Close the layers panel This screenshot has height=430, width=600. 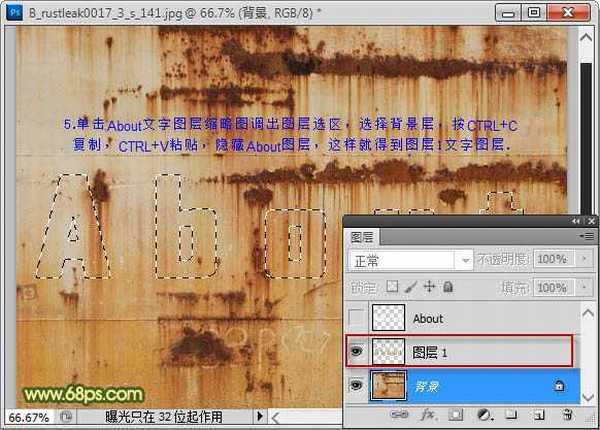tap(591, 221)
